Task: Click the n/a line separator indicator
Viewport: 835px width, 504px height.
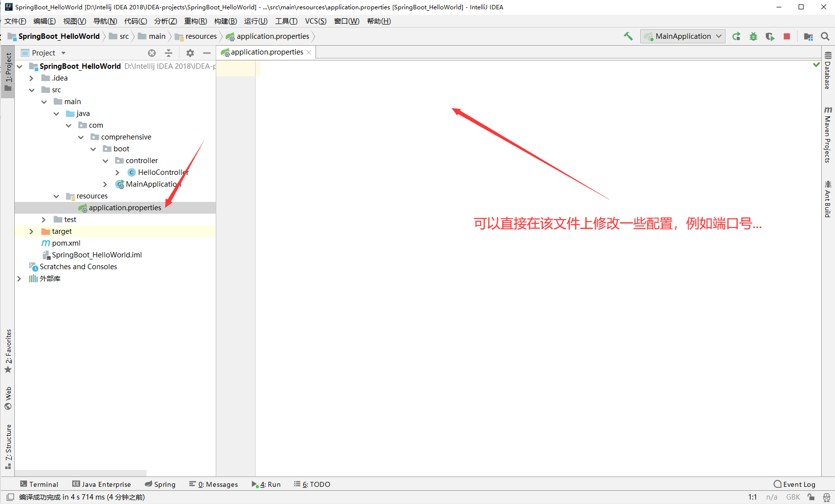Action: click(x=772, y=497)
